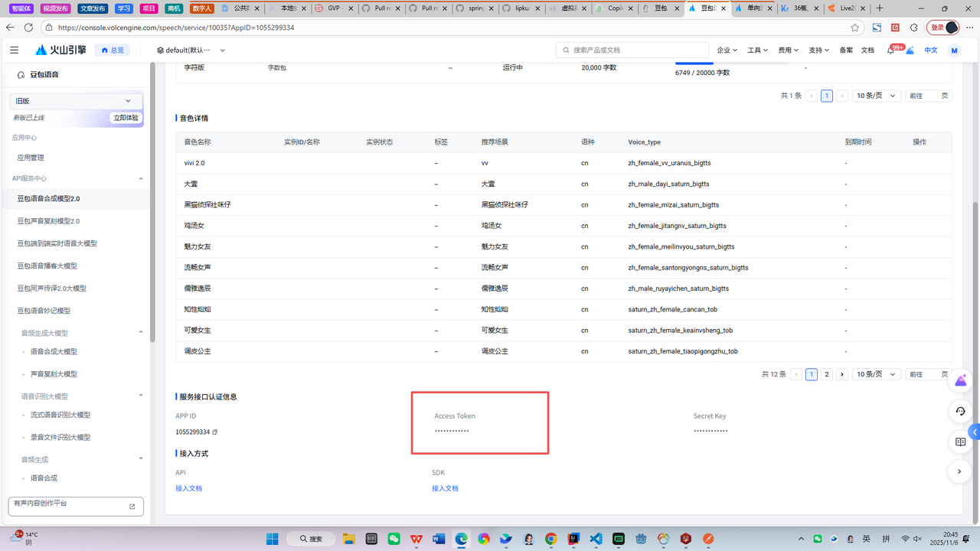Expand the 旧版 version dropdown
This screenshot has width=980, height=551.
pyautogui.click(x=74, y=101)
